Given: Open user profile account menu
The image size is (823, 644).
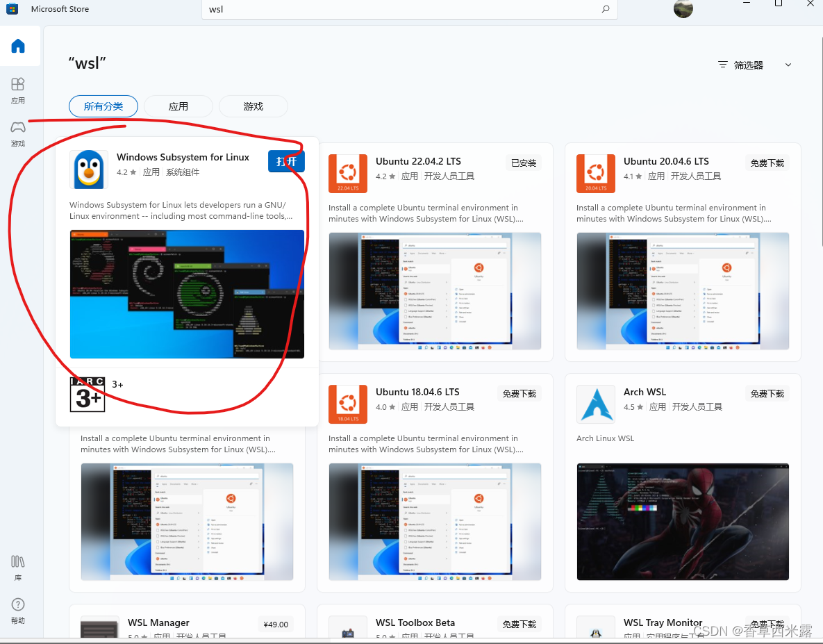Looking at the screenshot, I should coord(683,9).
